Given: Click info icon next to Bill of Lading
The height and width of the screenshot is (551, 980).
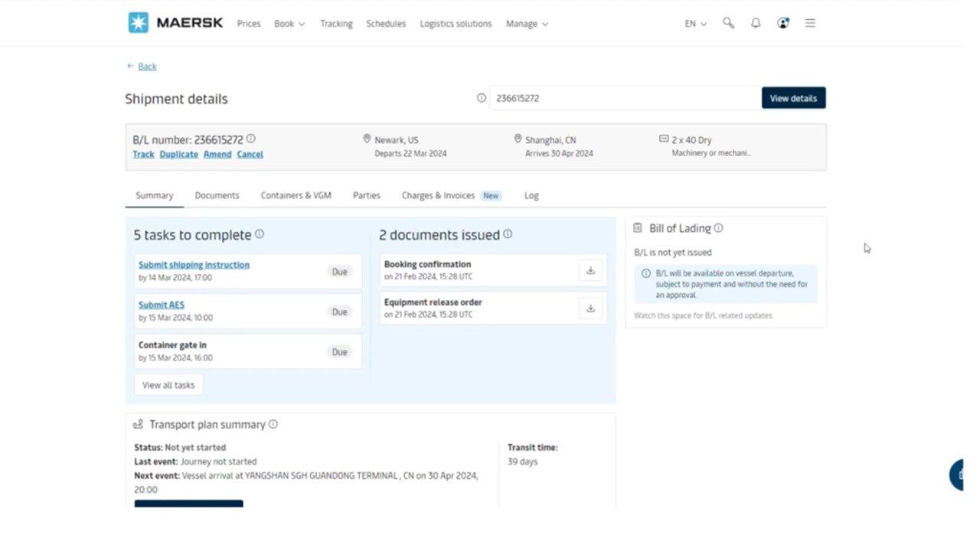Looking at the screenshot, I should coord(718,228).
